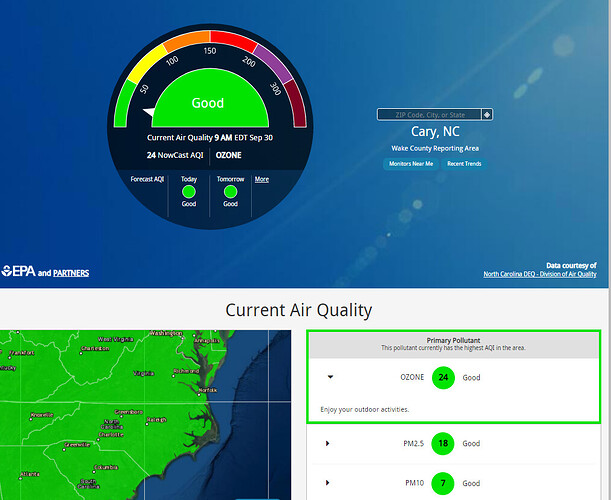Click the OZONE AQI value 24 circle
Image resolution: width=611 pixels, height=500 pixels.
click(443, 377)
